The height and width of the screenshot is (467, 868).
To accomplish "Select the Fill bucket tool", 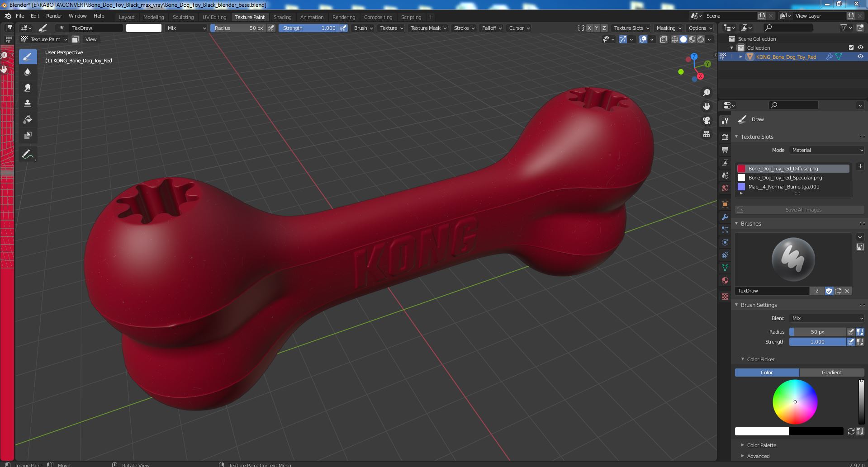I will (x=28, y=119).
